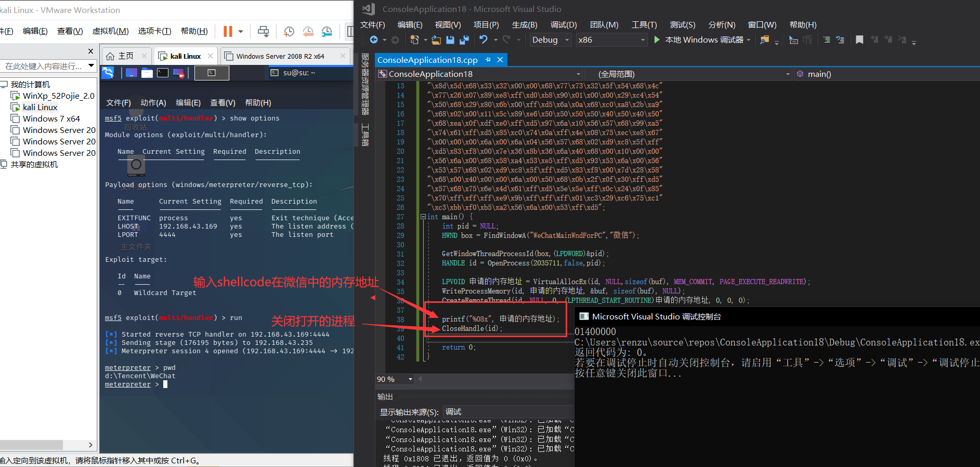The width and height of the screenshot is (980, 467).
Task: Start 本地 Windows 调试器
Action: 698,40
